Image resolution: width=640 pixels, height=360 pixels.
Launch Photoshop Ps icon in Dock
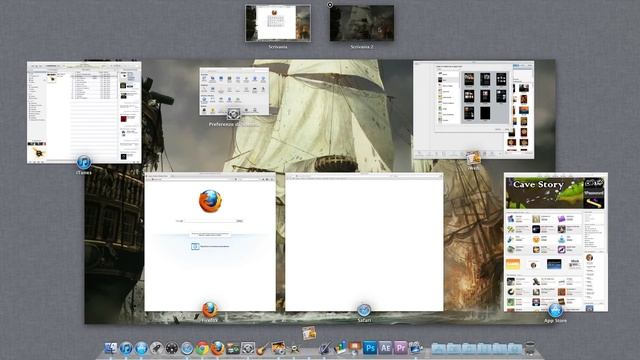370,348
